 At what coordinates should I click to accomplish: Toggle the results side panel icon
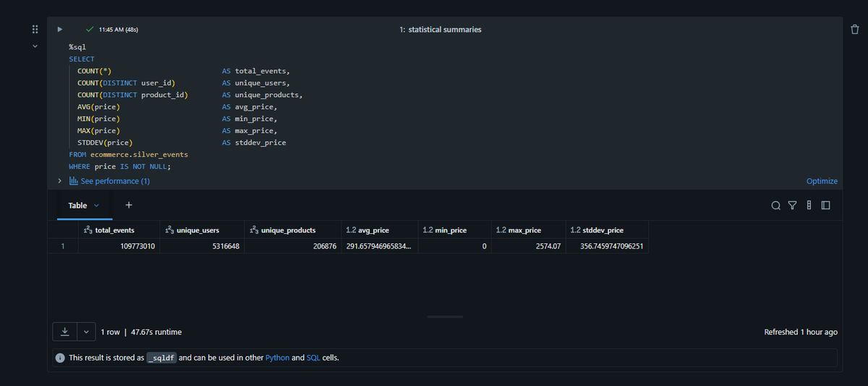[x=825, y=206]
